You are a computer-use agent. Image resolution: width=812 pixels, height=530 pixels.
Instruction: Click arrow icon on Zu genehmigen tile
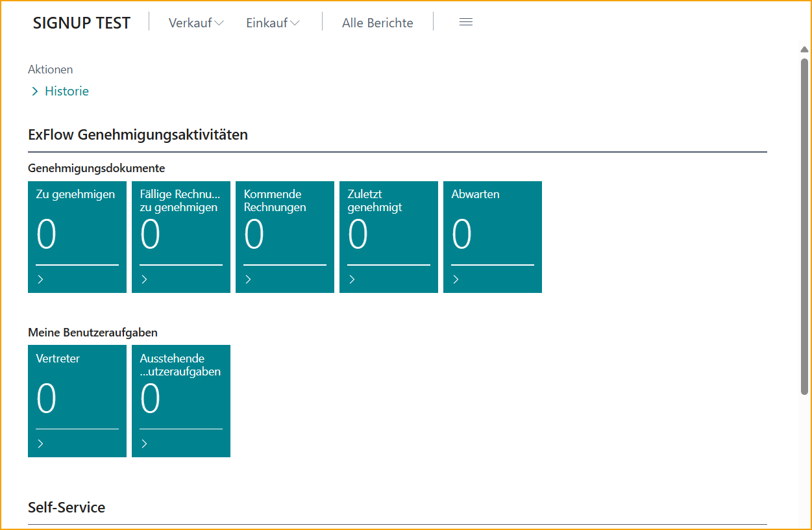[40, 279]
